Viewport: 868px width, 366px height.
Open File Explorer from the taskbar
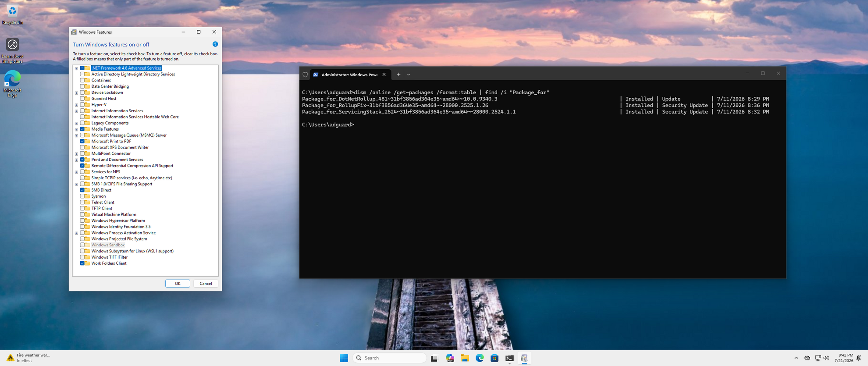465,358
